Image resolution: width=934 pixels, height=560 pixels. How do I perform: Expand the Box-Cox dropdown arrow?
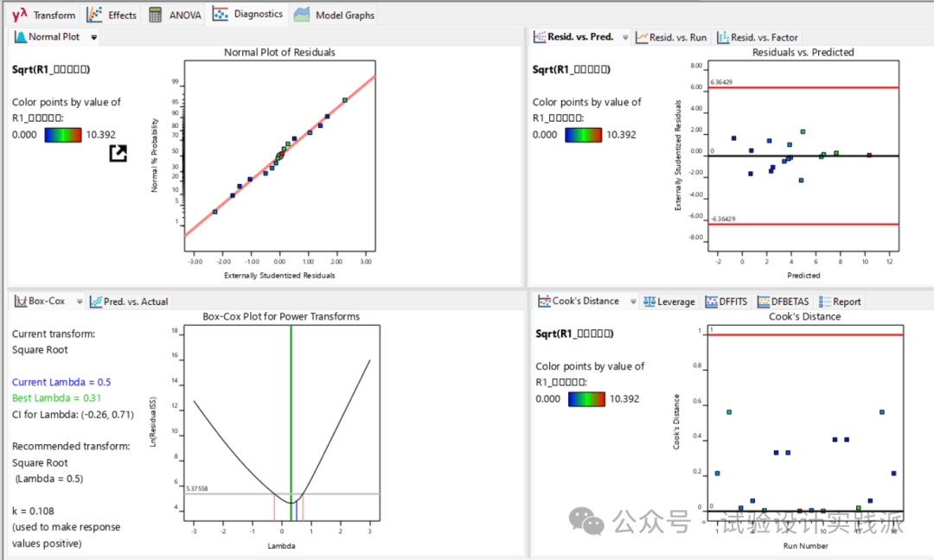[x=80, y=302]
